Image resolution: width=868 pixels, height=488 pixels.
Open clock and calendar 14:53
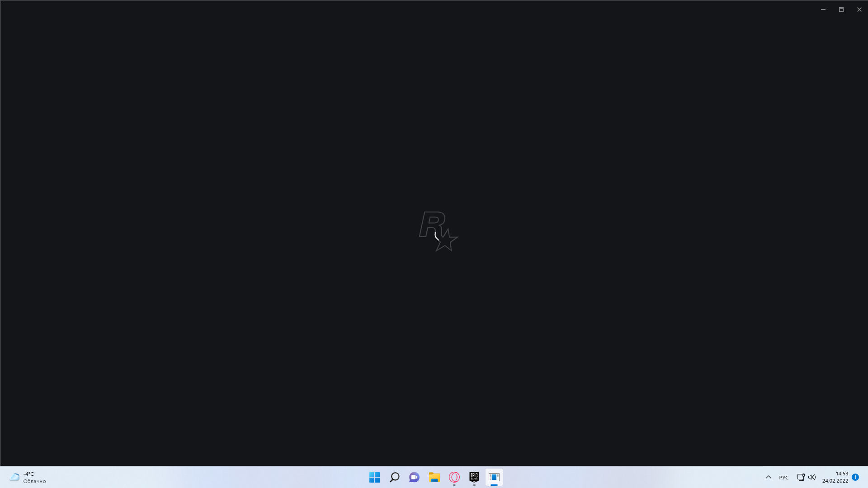tap(835, 477)
